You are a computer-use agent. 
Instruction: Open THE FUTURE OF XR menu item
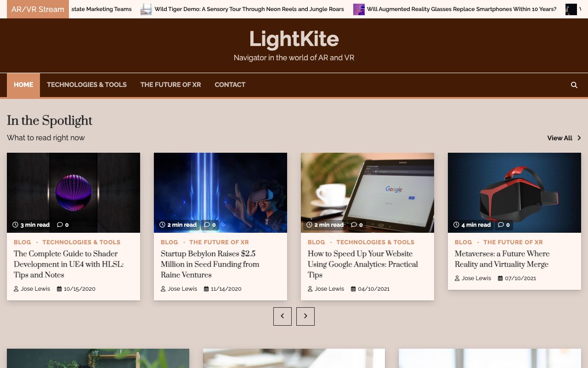pyautogui.click(x=170, y=85)
